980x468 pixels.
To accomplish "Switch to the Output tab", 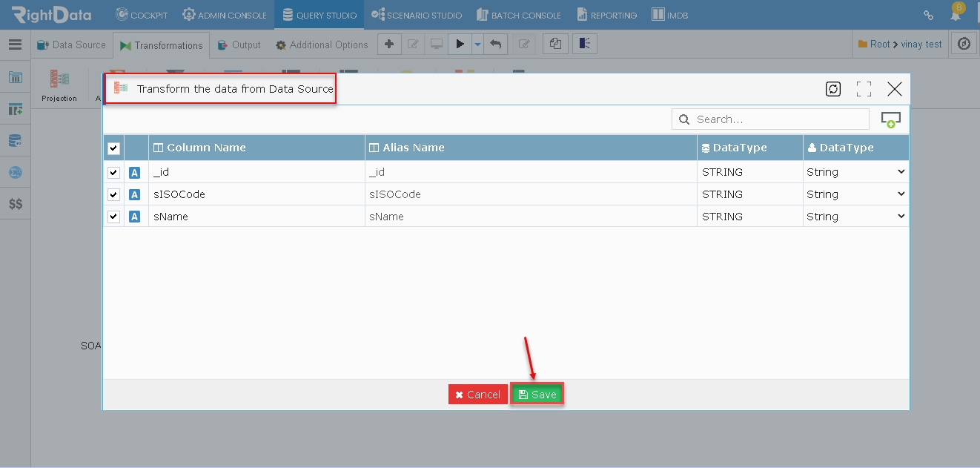I will point(239,45).
